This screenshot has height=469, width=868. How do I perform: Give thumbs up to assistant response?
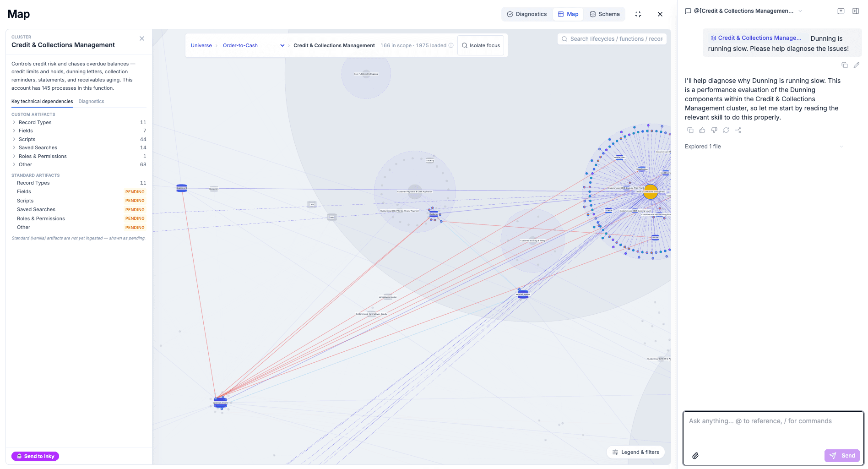tap(702, 130)
